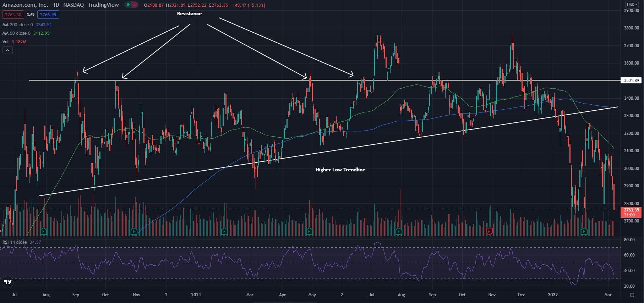Click earnings marker between 2021 and Mar labels
The height and width of the screenshot is (303, 644).
224,231
